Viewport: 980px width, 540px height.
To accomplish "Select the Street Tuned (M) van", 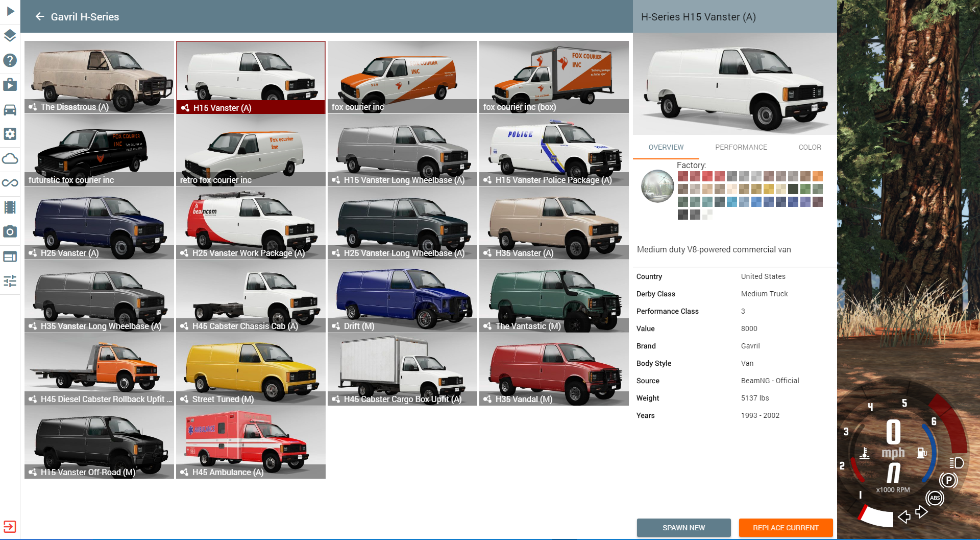I will pos(251,369).
